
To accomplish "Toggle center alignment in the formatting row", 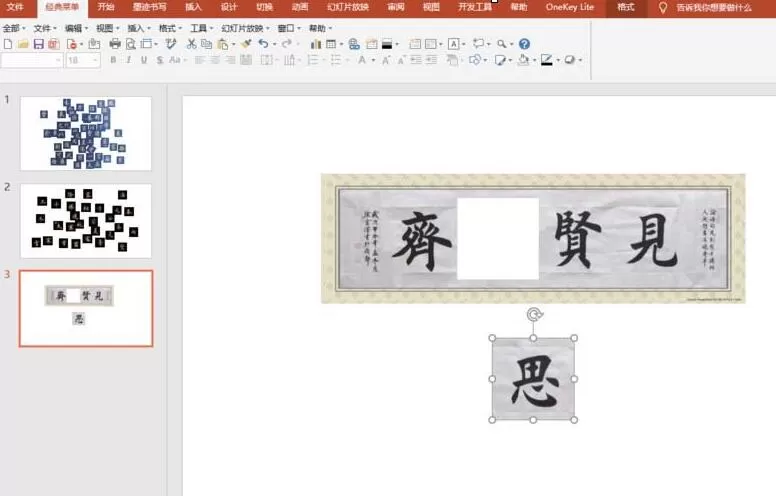I will point(215,60).
